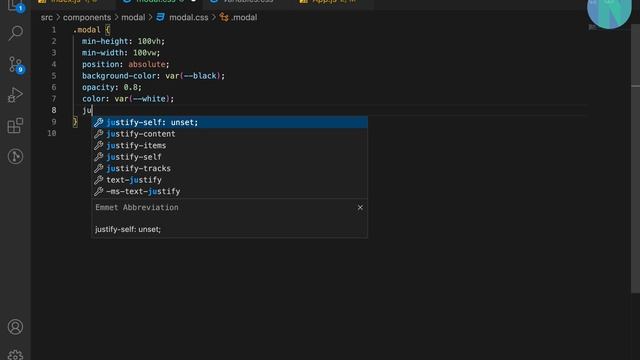
Task: Click the 'min-height: 100vh;' line
Action: (x=123, y=41)
